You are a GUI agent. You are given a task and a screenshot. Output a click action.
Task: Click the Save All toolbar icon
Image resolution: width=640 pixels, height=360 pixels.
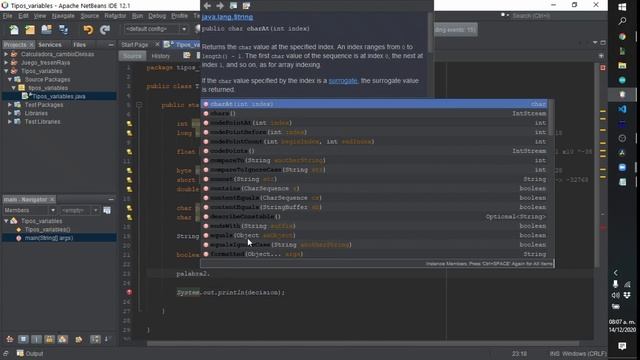pos(63,29)
